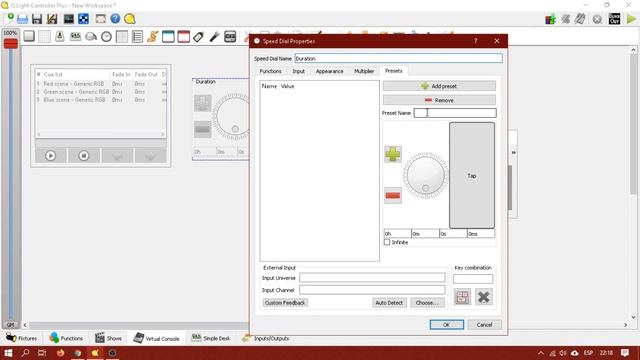Save the workspace with floppy icon
The image size is (640, 360).
click(x=37, y=19)
